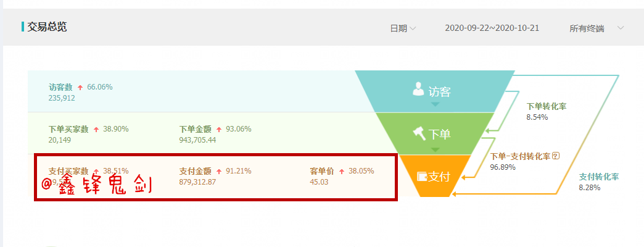Click the 下单-支付转化率 value 96.89%
644x247 pixels.
503,167
